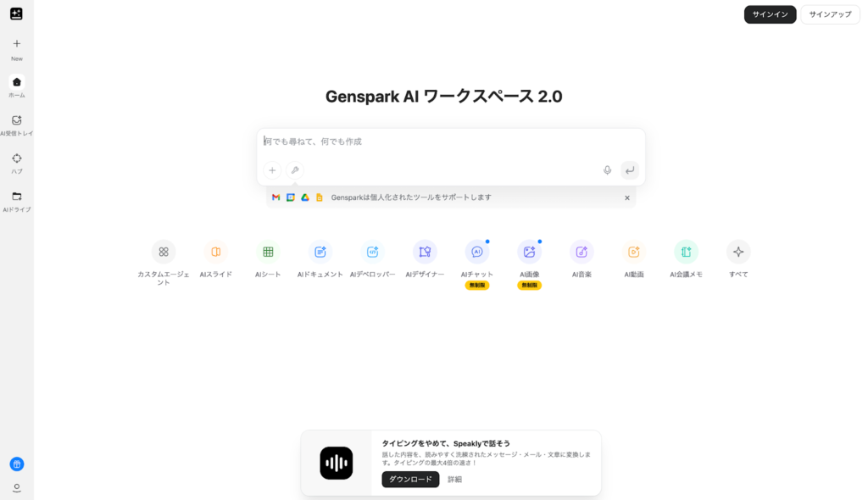Open the AI会議メモ icon

coord(686,252)
